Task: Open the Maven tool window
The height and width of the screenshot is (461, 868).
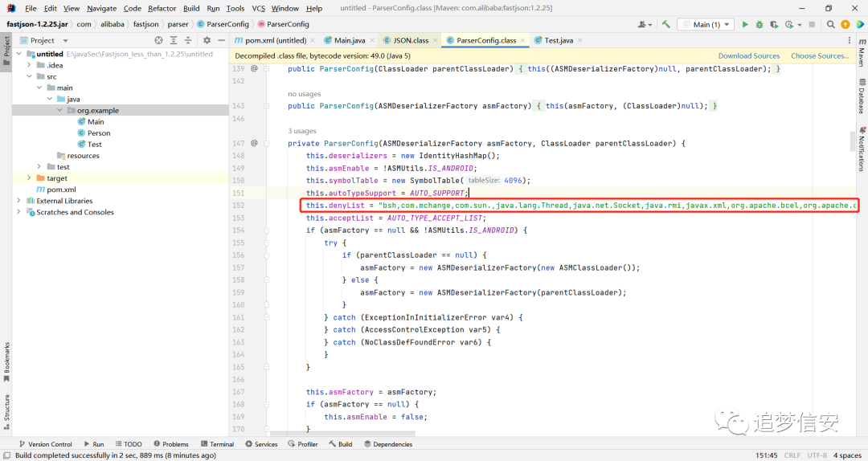Action: tap(862, 53)
